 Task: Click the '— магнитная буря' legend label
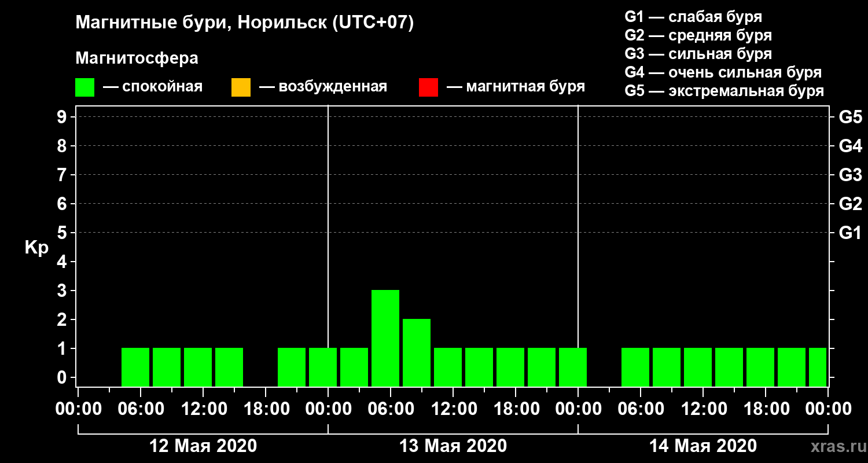516,87
